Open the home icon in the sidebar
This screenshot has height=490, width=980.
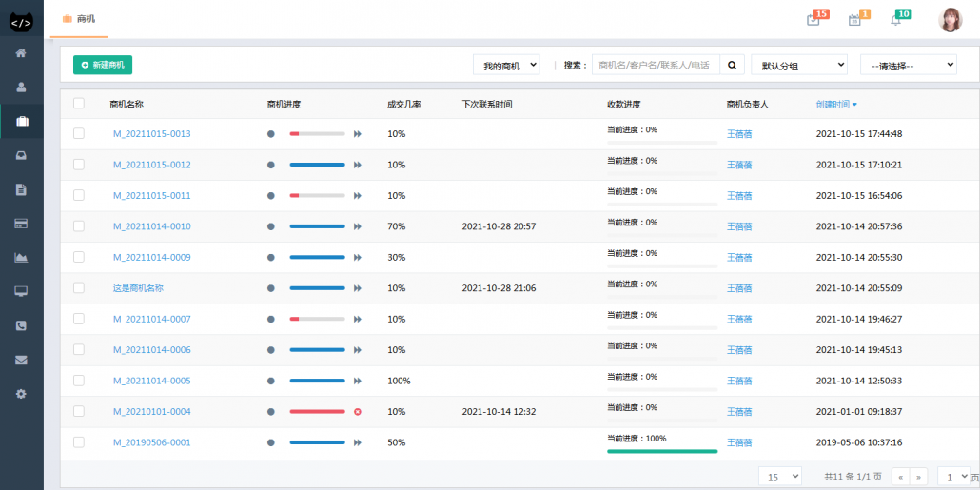(x=21, y=52)
